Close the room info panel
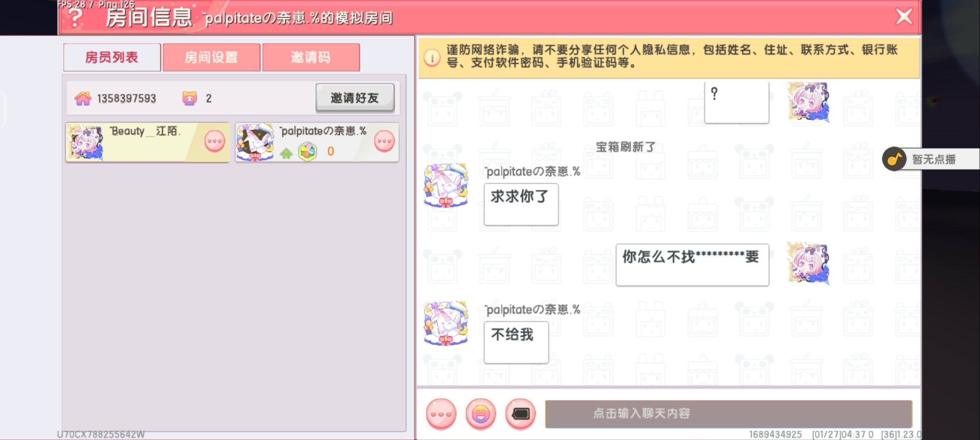Screen dimensions: 980x440 point(904,17)
